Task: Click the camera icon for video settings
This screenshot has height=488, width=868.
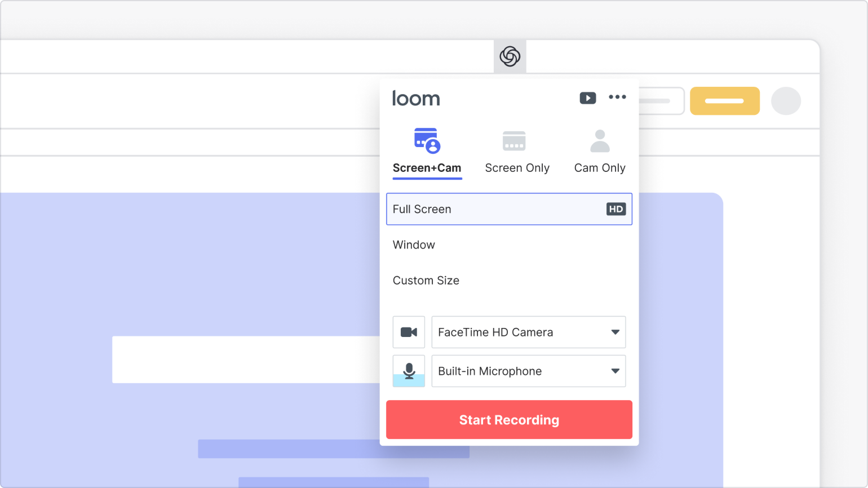Action: pos(408,332)
